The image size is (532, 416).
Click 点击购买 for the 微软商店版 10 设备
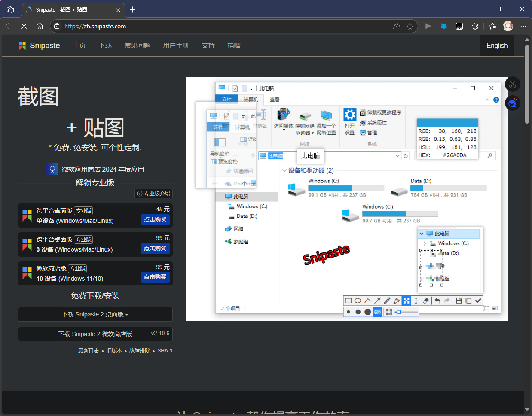[155, 277]
